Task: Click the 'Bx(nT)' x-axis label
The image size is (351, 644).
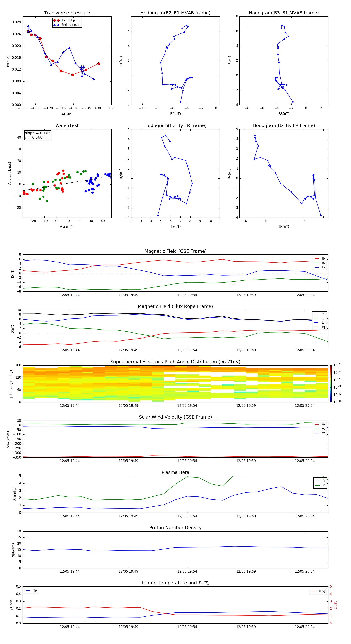Action: [x=284, y=227]
